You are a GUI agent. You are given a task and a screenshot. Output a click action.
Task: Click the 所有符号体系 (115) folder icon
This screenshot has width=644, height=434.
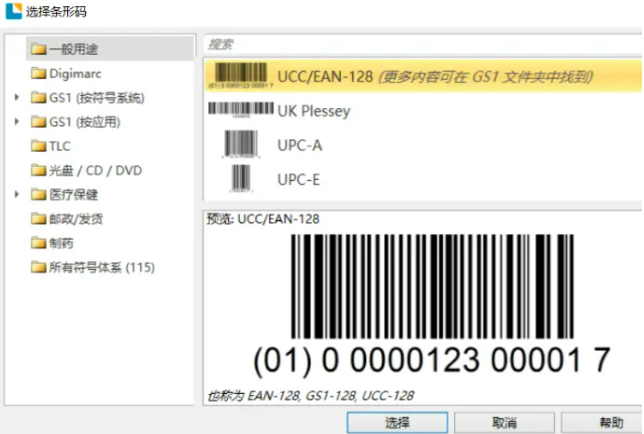click(x=39, y=267)
